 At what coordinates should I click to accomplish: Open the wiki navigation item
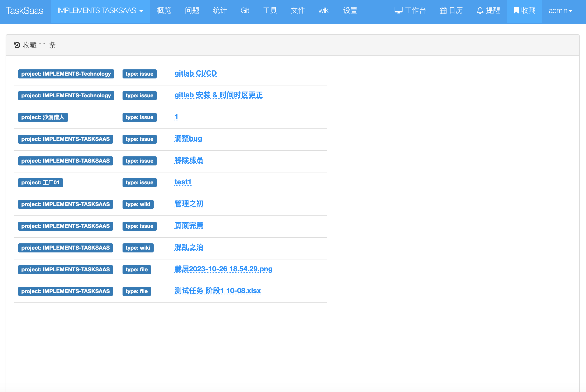324,11
